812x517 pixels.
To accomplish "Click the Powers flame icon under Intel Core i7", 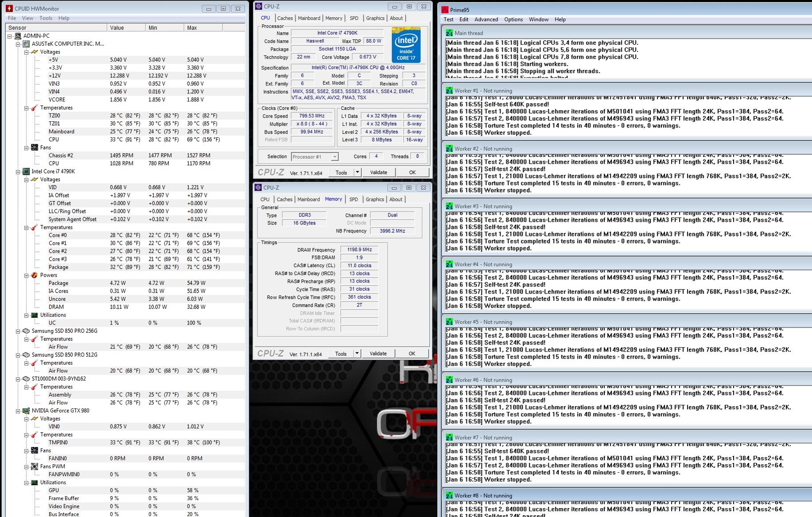I will (x=34, y=275).
